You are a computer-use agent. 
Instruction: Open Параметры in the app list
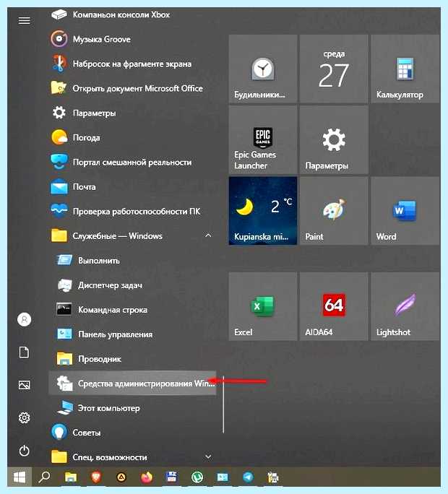(x=132, y=113)
